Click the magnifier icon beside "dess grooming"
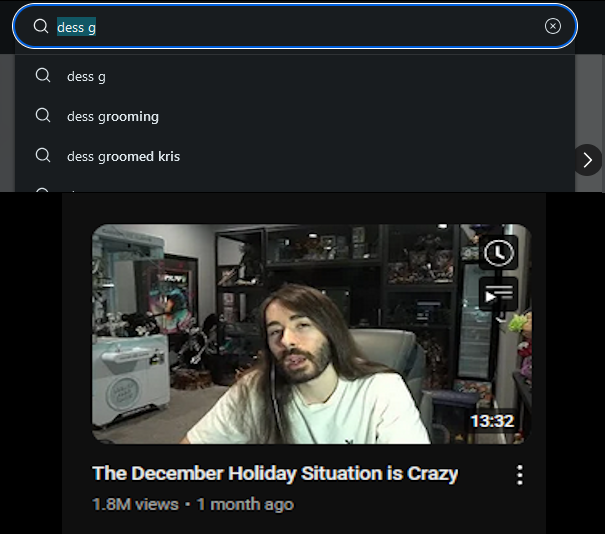The height and width of the screenshot is (534, 605). (43, 115)
